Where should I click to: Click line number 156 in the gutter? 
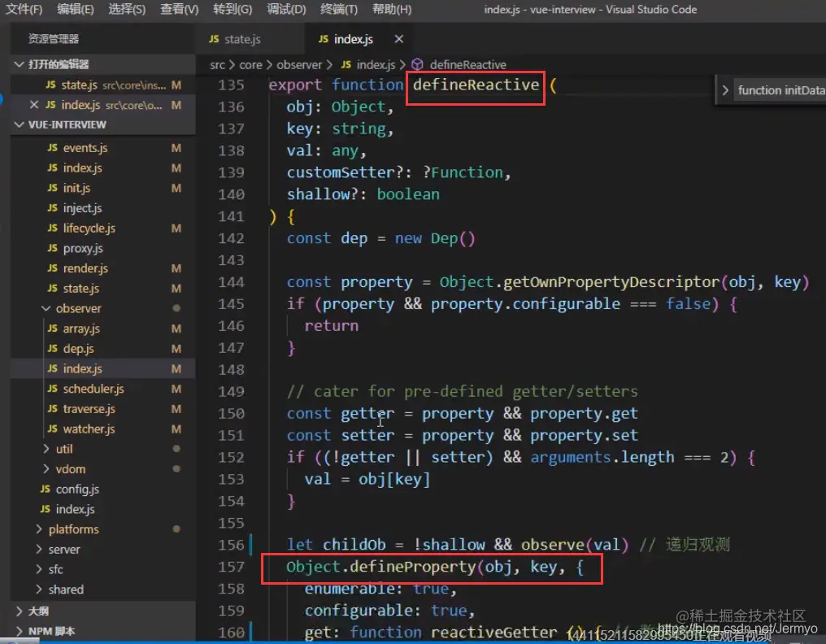coord(231,545)
